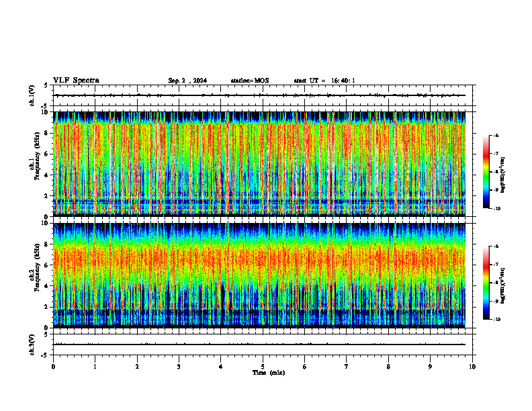Click the "station=MOS" header label
The height and width of the screenshot is (411, 532).
tap(250, 81)
